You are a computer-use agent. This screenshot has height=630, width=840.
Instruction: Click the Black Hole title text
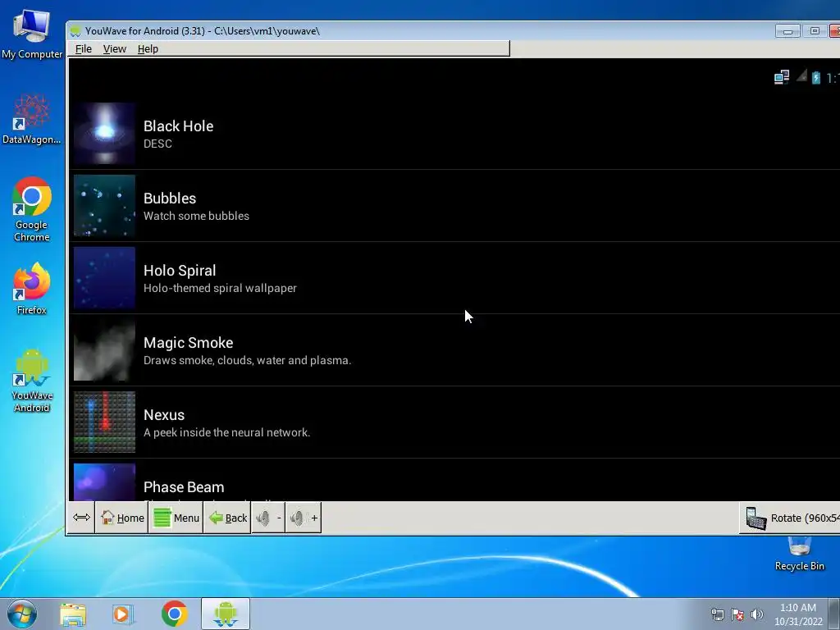pyautogui.click(x=178, y=126)
